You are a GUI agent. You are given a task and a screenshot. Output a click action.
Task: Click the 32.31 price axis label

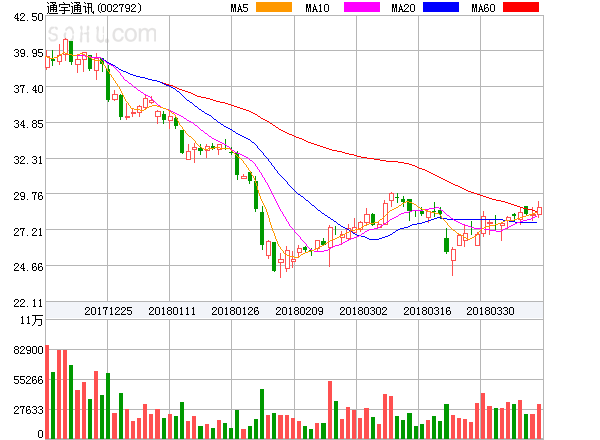tap(28, 160)
